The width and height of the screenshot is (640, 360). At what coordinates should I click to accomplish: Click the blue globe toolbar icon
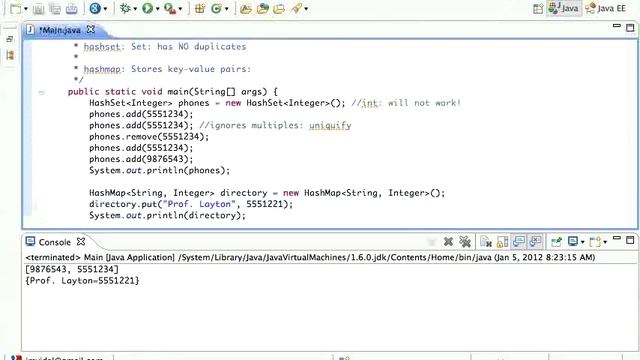point(95,8)
